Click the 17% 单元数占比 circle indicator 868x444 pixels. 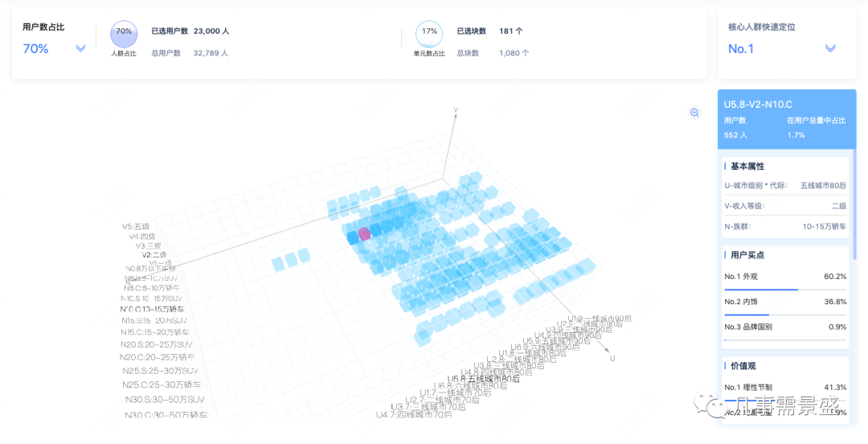click(429, 35)
